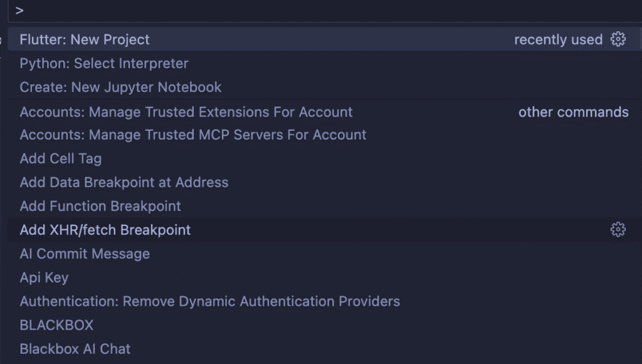The width and height of the screenshot is (642, 364).
Task: Click the 'other commands' group label
Action: (573, 112)
